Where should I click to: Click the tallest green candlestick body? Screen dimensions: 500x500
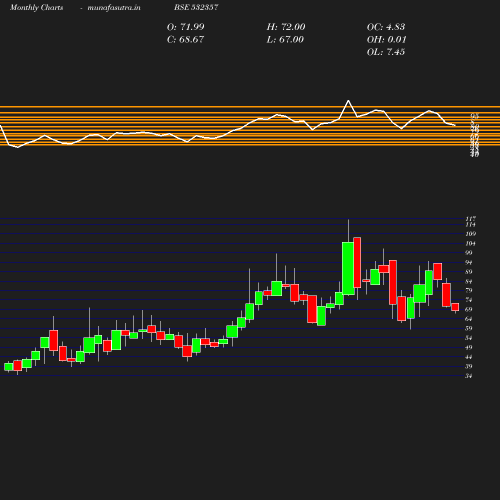(348, 269)
